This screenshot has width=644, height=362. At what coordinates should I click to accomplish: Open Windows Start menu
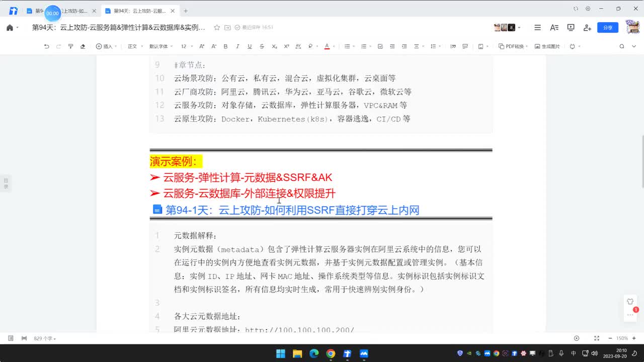281,353
